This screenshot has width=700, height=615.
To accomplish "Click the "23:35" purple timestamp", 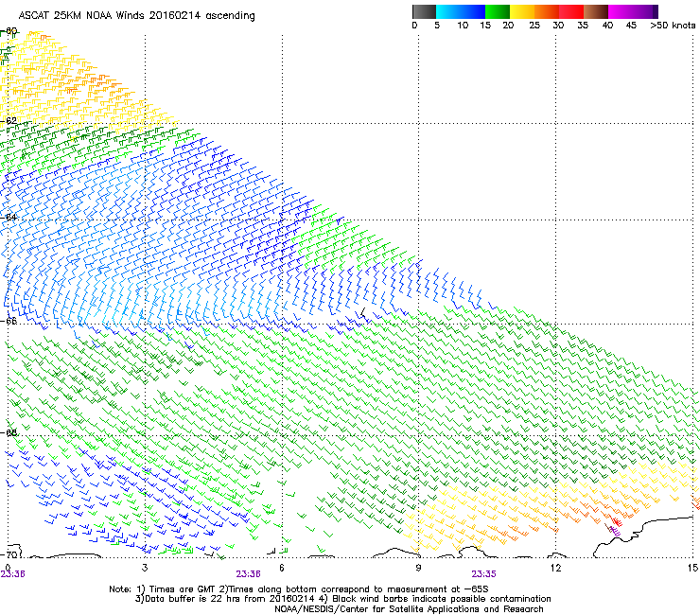I will 483,574.
